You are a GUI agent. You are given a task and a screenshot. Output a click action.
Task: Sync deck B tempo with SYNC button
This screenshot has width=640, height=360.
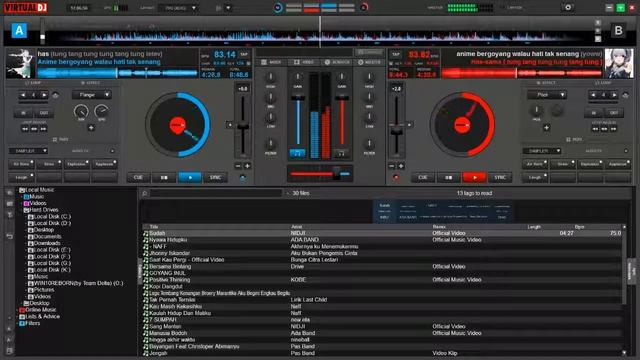[x=500, y=178]
